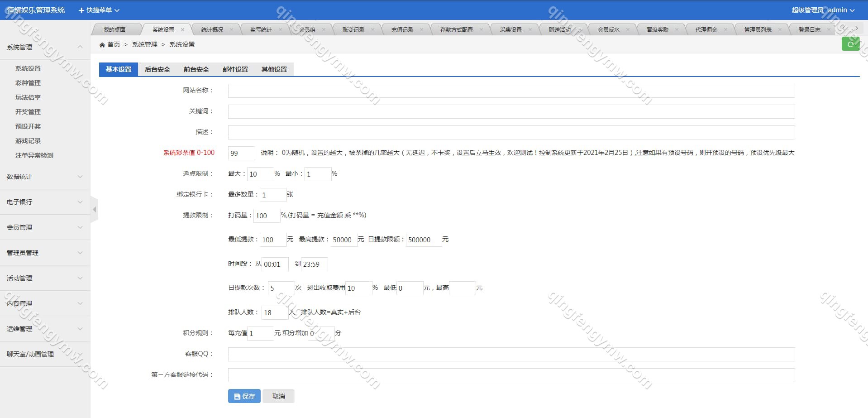This screenshot has width=868, height=418.
Task: Click the 取消 cancel button
Action: pyautogui.click(x=278, y=396)
